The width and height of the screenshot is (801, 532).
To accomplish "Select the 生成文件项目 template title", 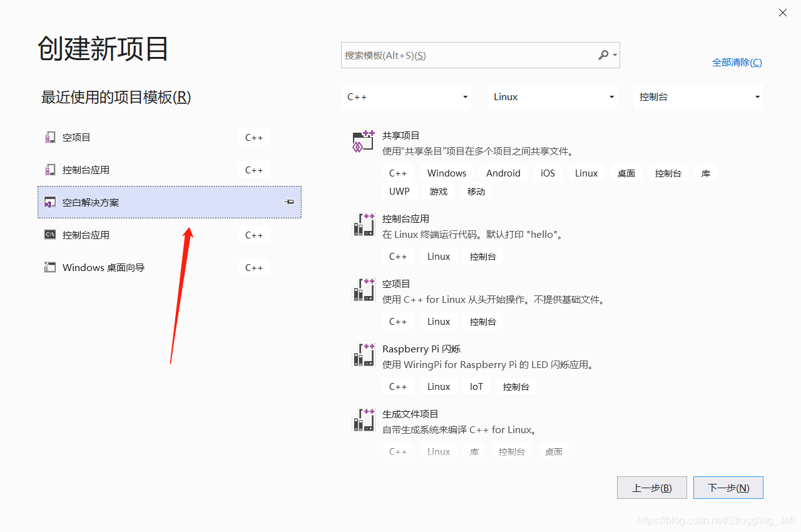I will point(411,414).
